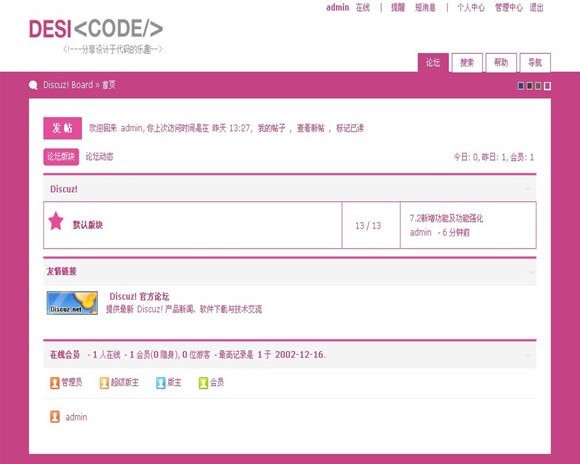Click 在线会员 heading link

point(65,355)
